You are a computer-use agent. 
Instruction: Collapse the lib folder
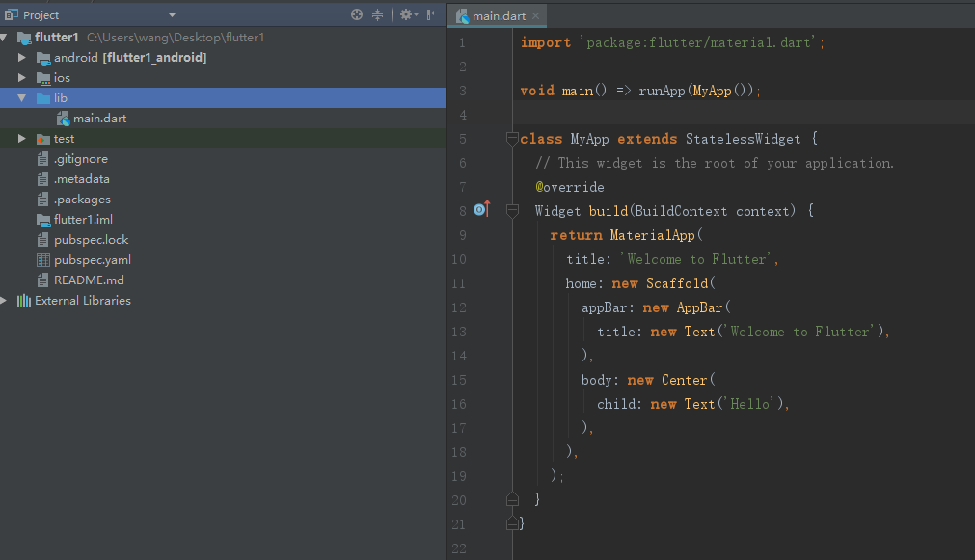[x=22, y=98]
